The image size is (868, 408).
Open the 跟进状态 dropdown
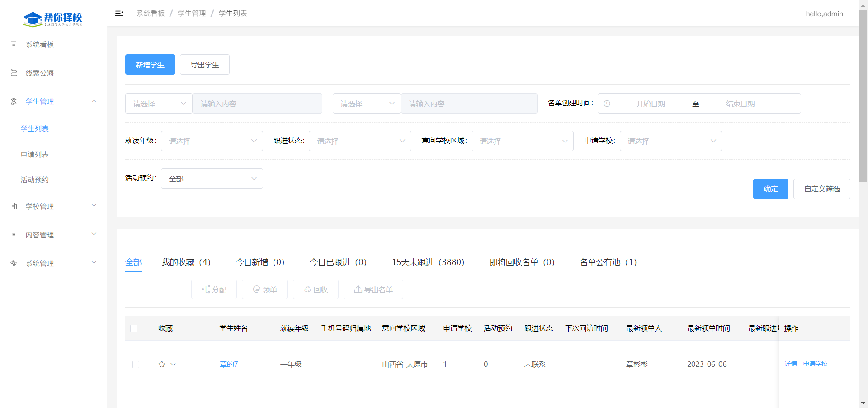360,141
